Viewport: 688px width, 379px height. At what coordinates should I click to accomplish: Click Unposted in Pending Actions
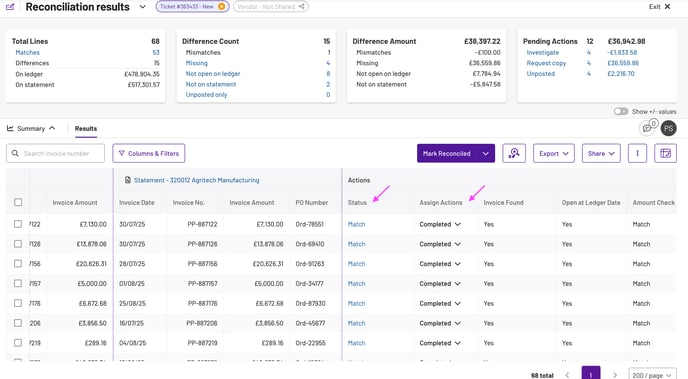541,74
